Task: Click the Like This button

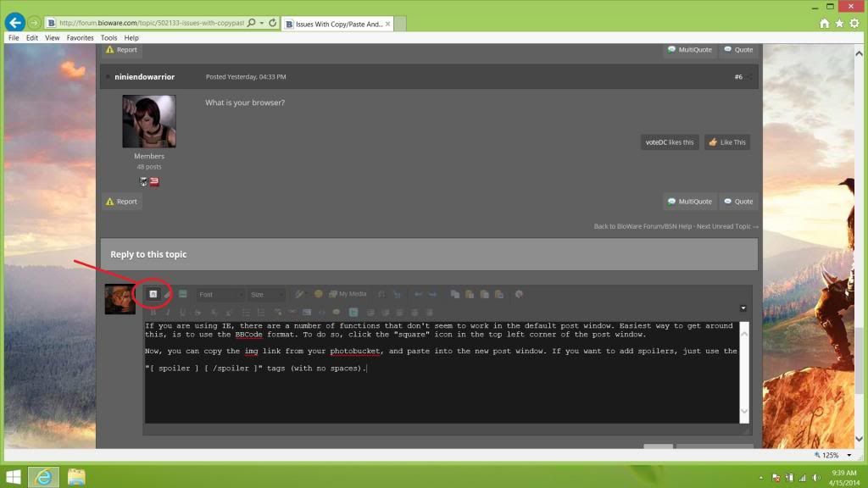Action: pyautogui.click(x=727, y=142)
